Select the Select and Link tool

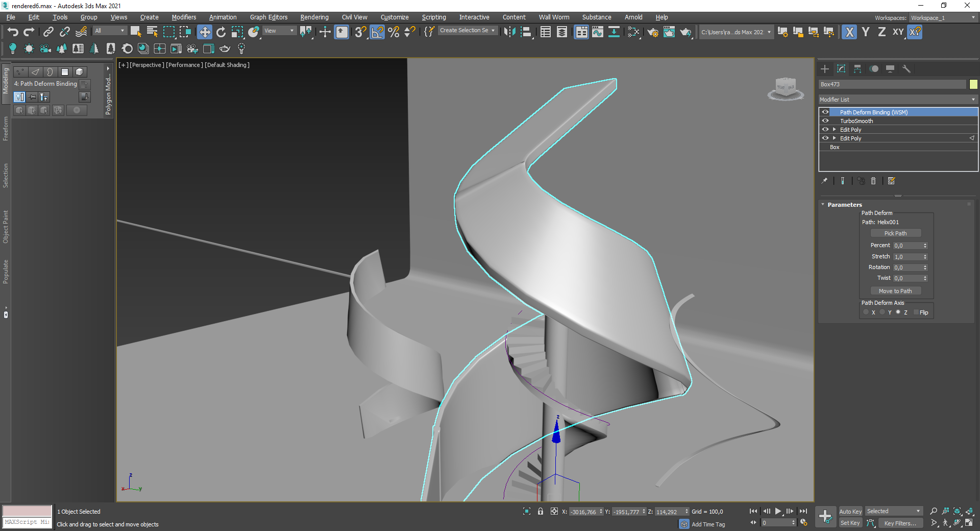click(48, 32)
